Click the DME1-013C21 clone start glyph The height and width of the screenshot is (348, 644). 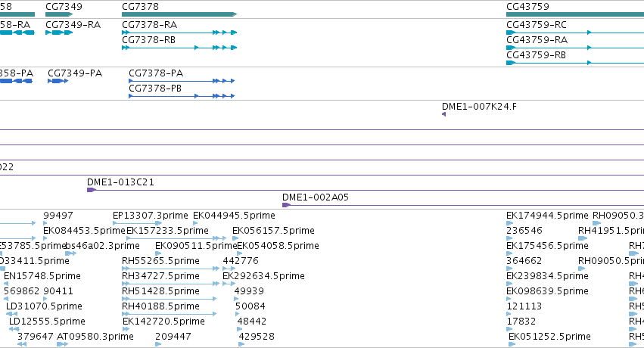coord(92,190)
